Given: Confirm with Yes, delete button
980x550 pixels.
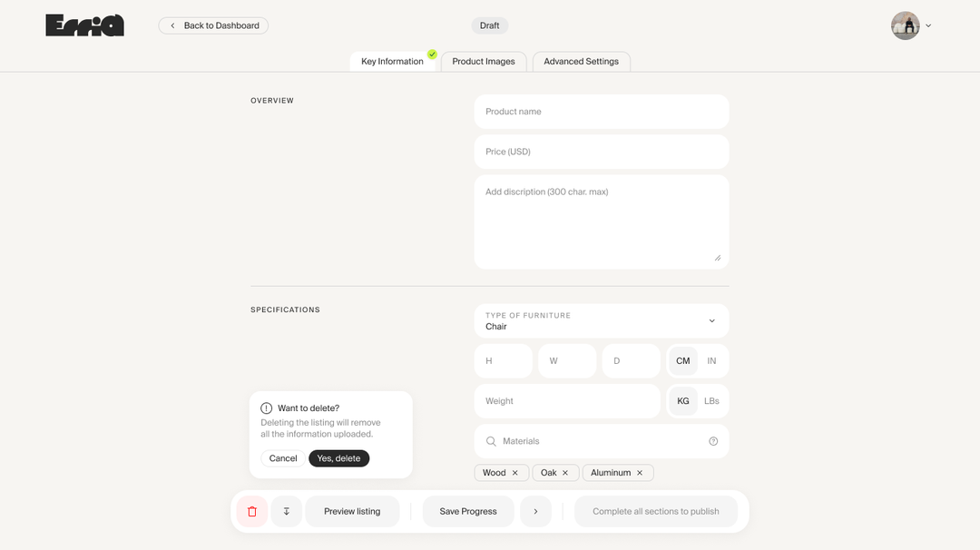Looking at the screenshot, I should (338, 458).
